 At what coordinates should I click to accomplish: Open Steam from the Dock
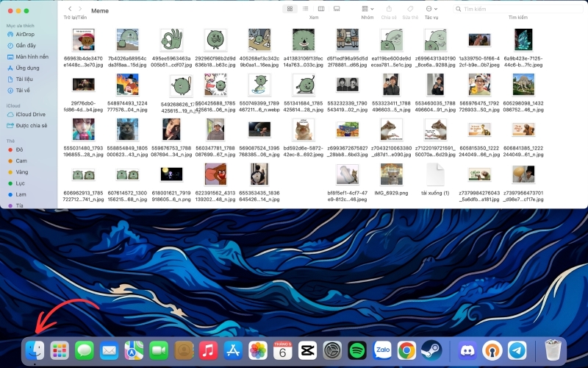tap(431, 351)
